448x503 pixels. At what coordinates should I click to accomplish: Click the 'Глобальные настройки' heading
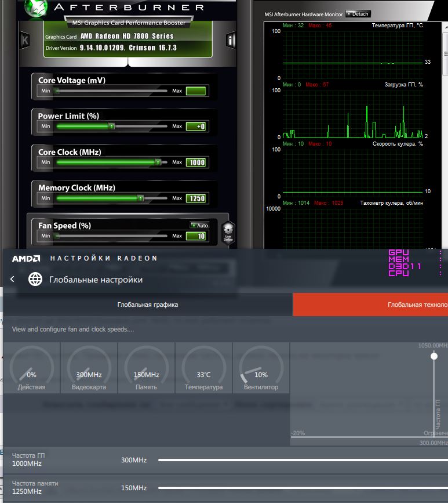[x=96, y=280]
